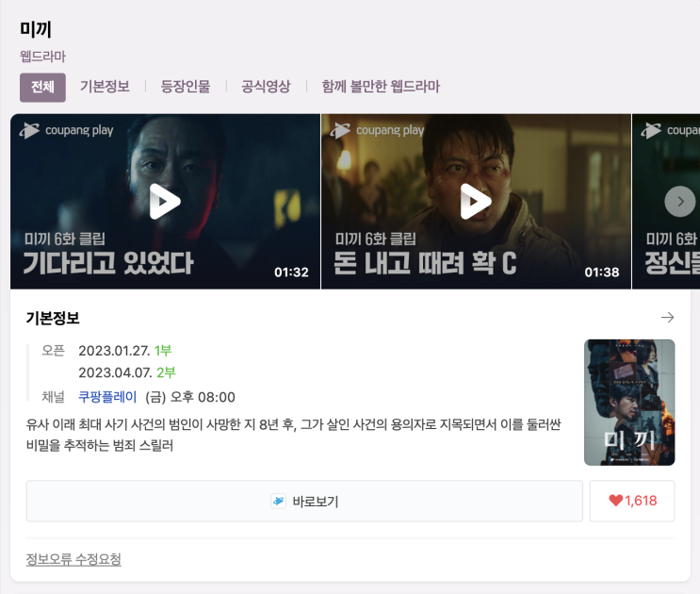The height and width of the screenshot is (594, 700).
Task: Open the 미끼 poster thumbnail
Action: (x=629, y=403)
